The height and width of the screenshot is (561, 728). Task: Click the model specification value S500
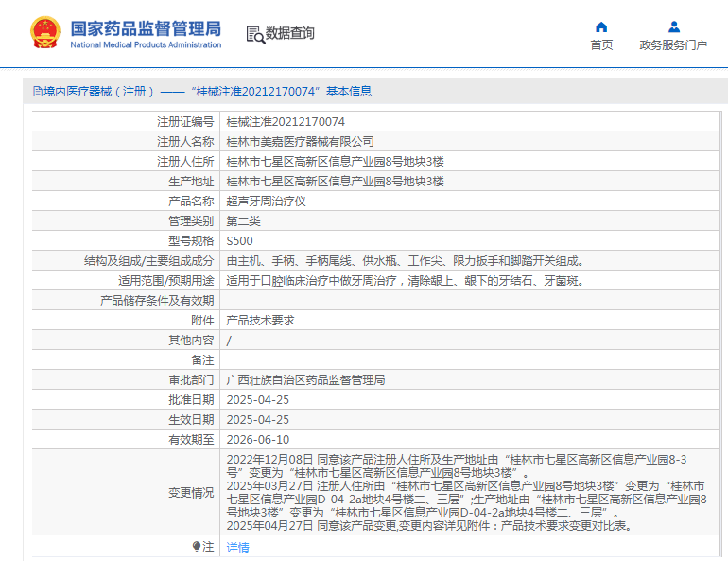click(239, 241)
